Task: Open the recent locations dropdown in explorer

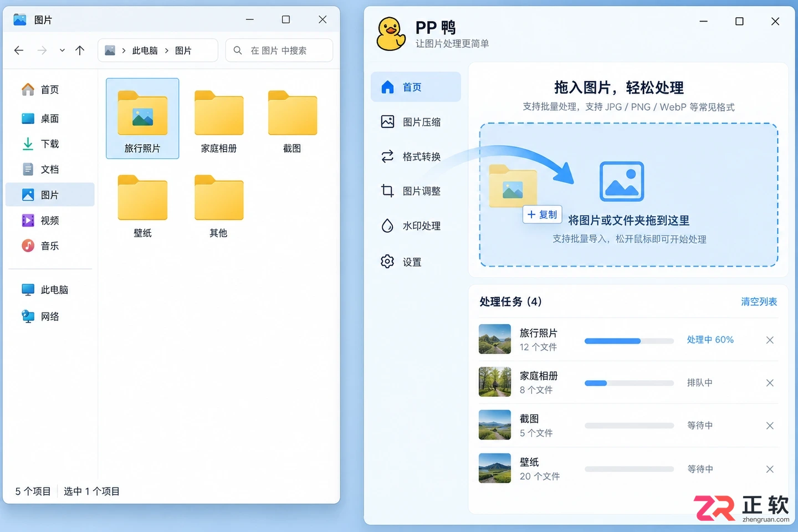Action: [x=62, y=50]
